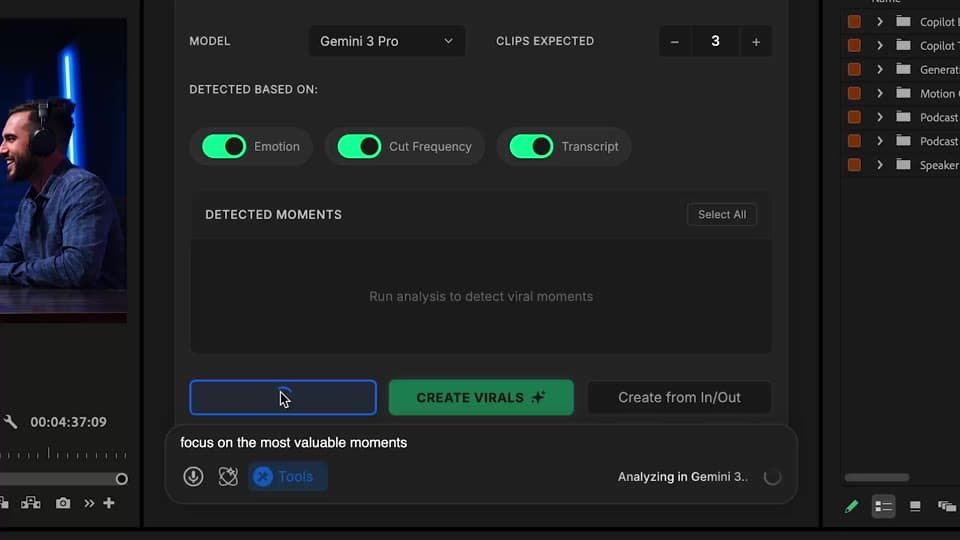960x540 pixels.
Task: Click the Select All button
Action: pos(722,214)
